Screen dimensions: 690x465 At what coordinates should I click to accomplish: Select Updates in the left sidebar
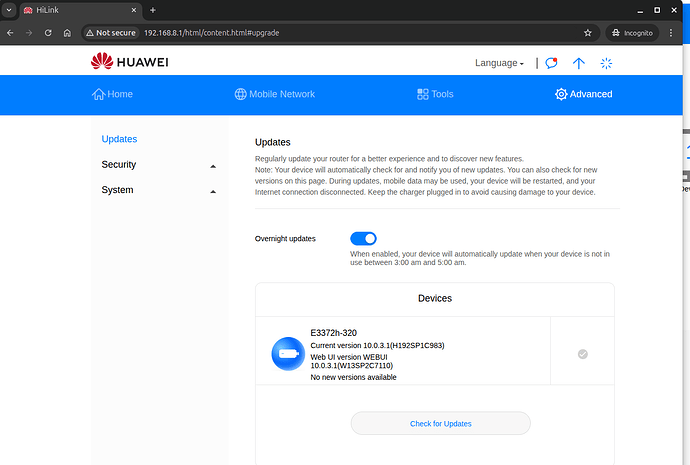pos(119,139)
